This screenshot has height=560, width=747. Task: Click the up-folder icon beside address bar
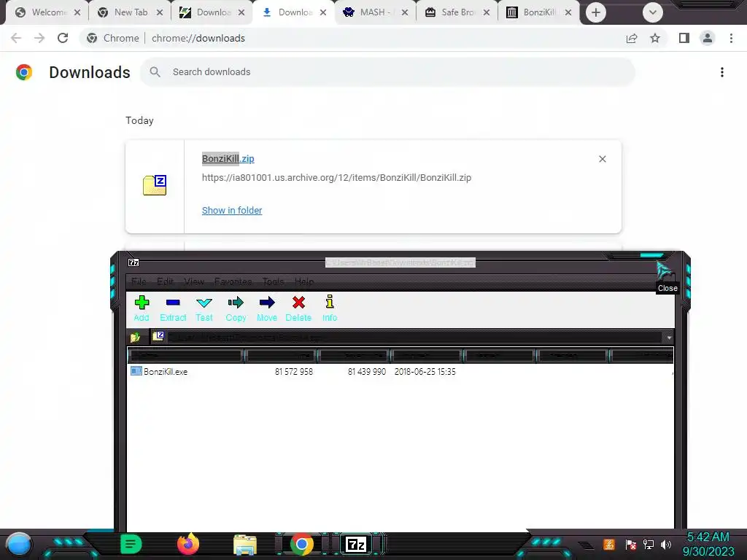(x=135, y=337)
